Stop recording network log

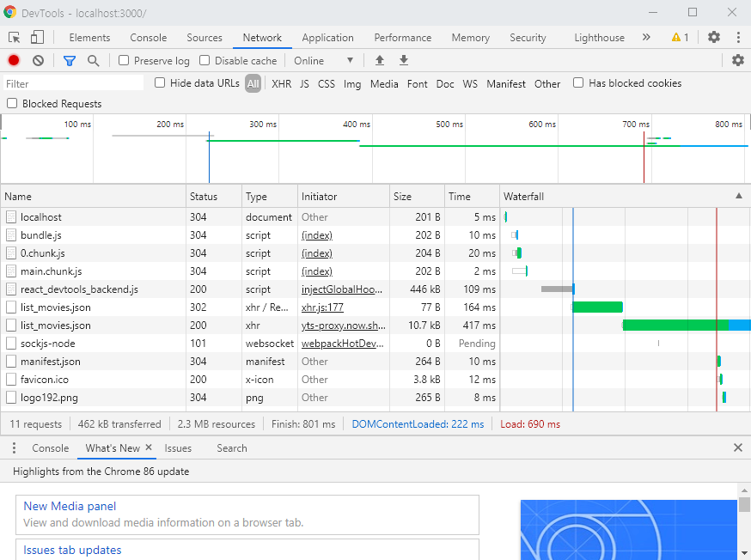tap(14, 60)
